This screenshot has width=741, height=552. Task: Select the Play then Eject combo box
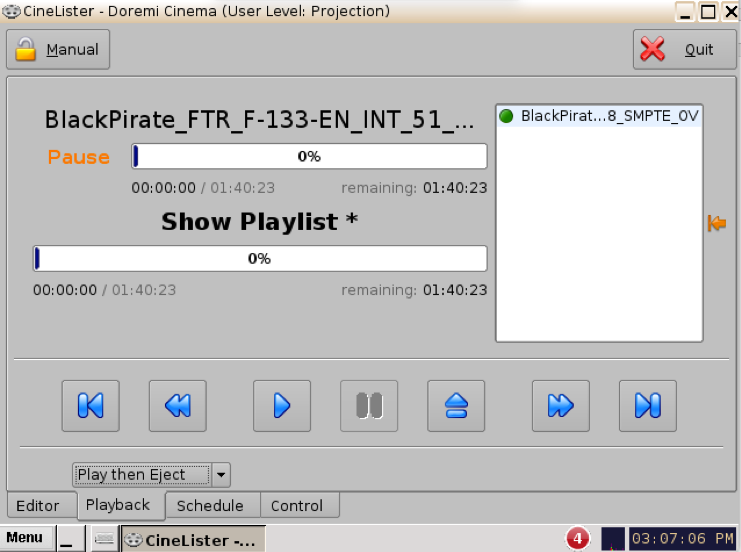coord(143,474)
